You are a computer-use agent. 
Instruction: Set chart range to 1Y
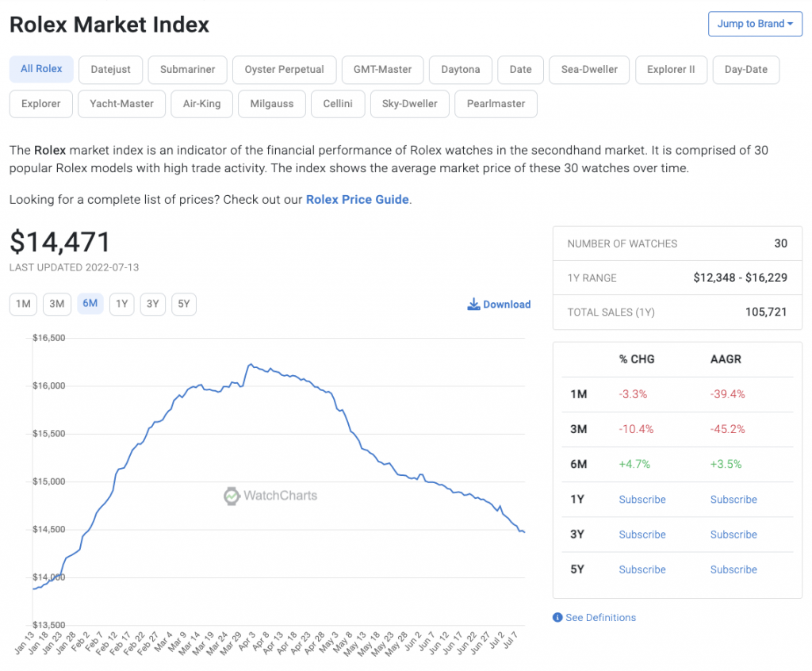tap(121, 304)
